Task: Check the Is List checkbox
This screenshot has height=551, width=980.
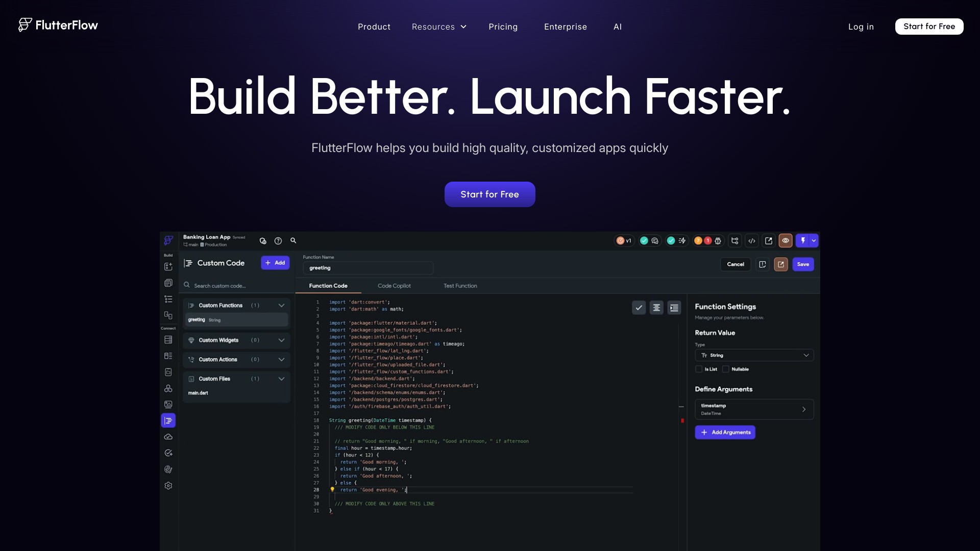Action: click(699, 369)
